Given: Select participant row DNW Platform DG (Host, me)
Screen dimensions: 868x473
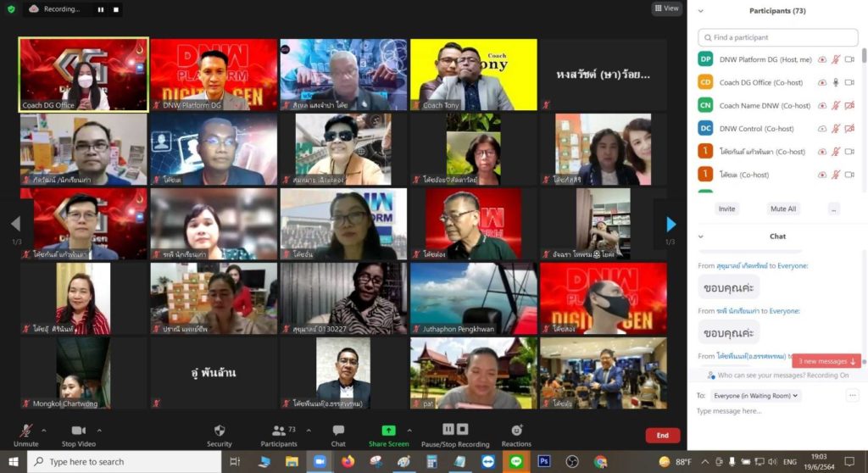Looking at the screenshot, I should click(778, 59).
